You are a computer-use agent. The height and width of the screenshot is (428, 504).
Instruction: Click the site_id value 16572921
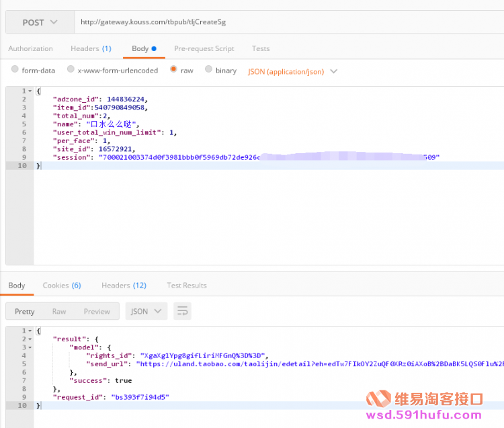click(x=115, y=149)
